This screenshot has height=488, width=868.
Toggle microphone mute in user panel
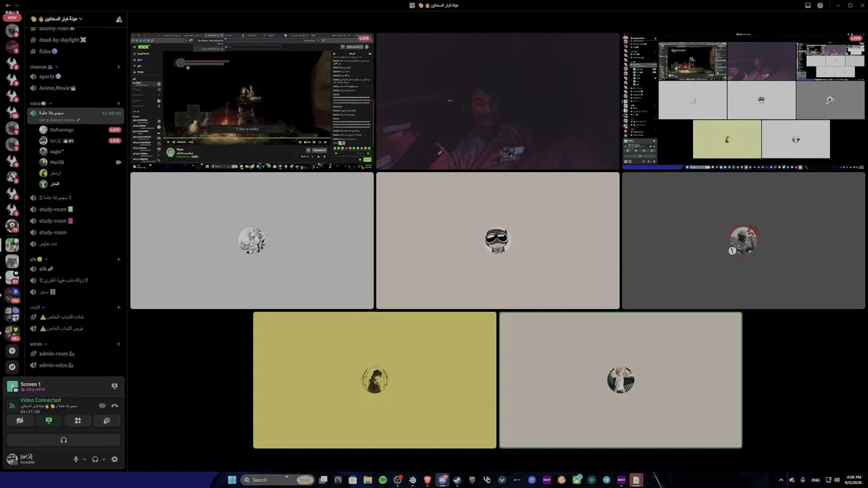[x=76, y=459]
